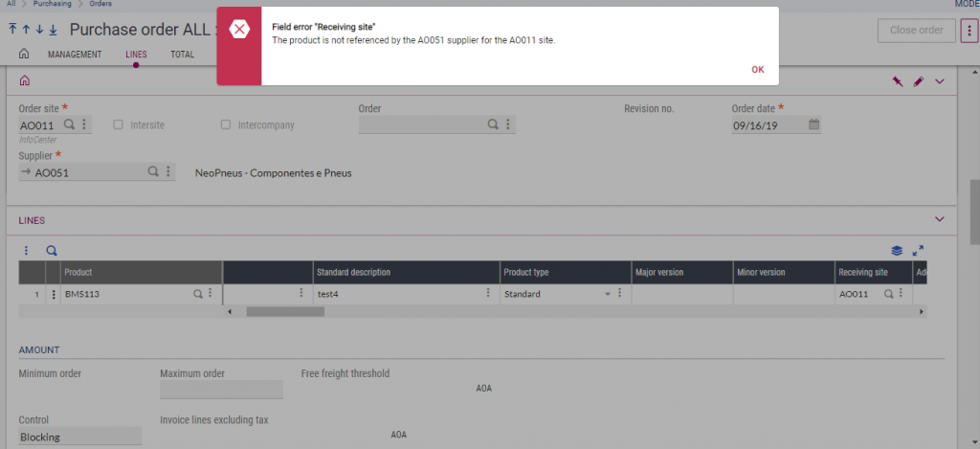Click the pin icon in the header section
980x449 pixels.
click(x=898, y=81)
